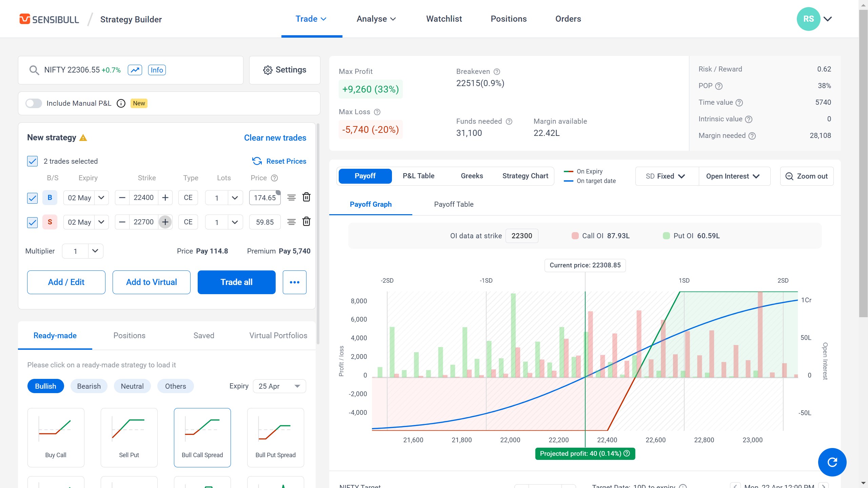868x488 pixels.
Task: Click the Put OI green legend swatch
Action: (x=666, y=236)
